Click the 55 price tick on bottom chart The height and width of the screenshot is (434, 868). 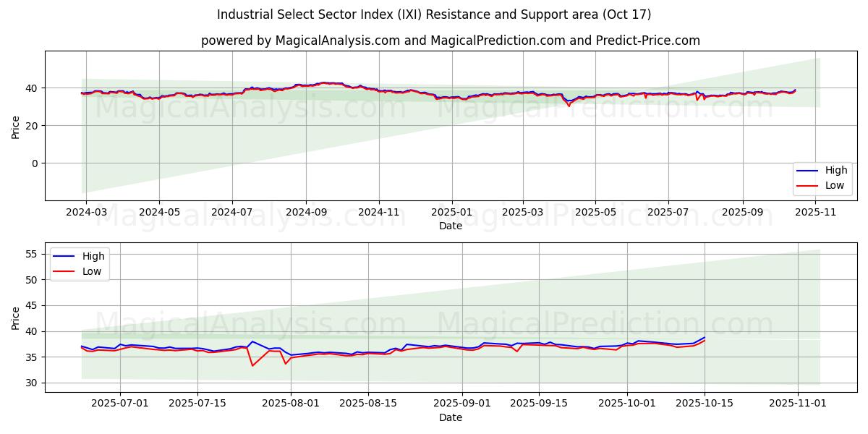tap(30, 254)
